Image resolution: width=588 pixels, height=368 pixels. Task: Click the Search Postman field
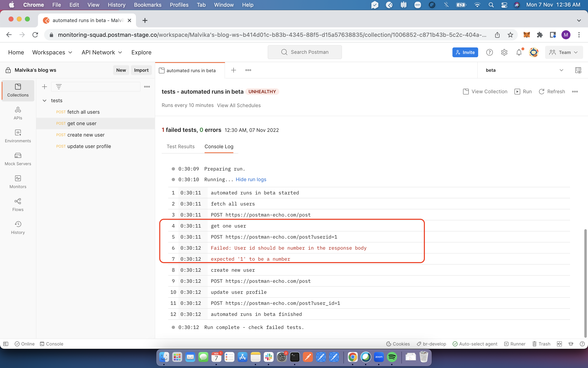pos(305,52)
